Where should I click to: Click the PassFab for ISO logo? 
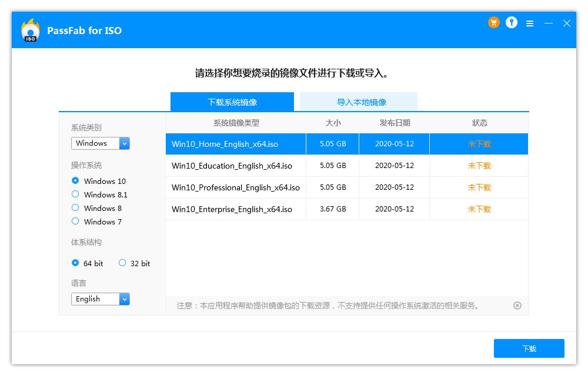click(x=30, y=31)
